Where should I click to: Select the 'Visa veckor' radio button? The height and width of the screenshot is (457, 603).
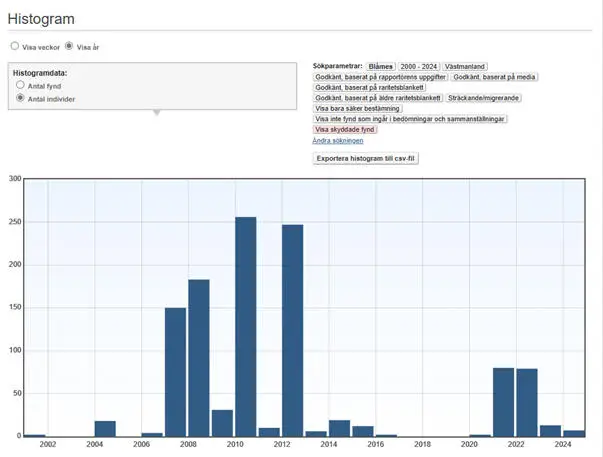(14, 46)
